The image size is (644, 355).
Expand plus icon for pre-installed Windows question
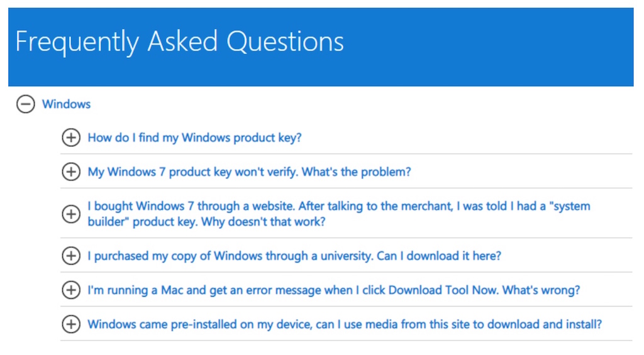(71, 324)
